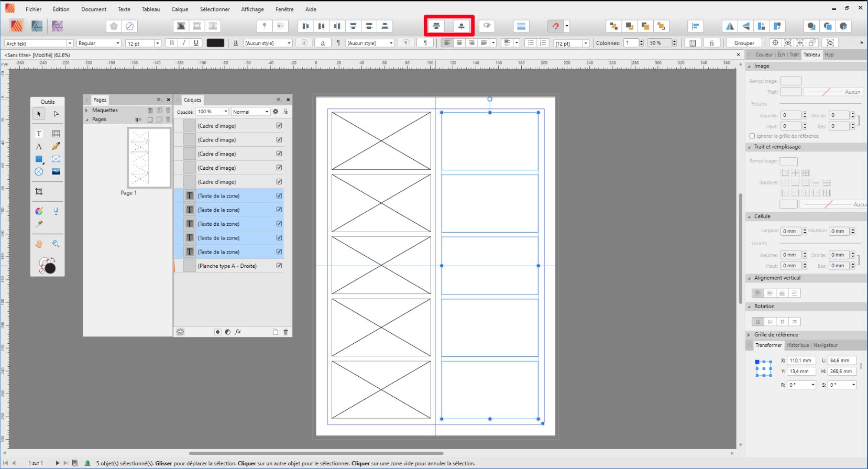The width and height of the screenshot is (868, 469).
Task: Select the Vector Crop tool
Action: click(39, 192)
